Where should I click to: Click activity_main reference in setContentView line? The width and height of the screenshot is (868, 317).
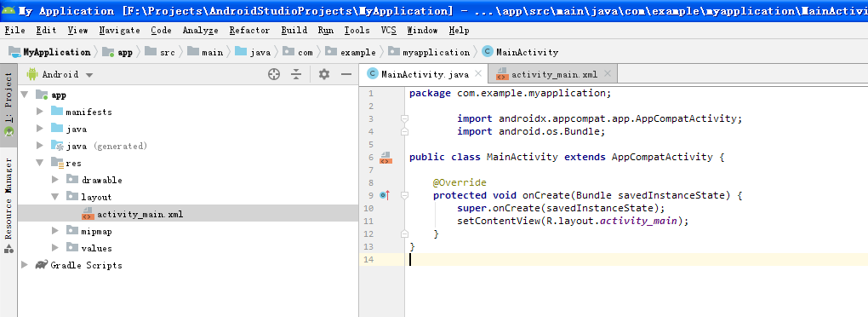[638, 221]
